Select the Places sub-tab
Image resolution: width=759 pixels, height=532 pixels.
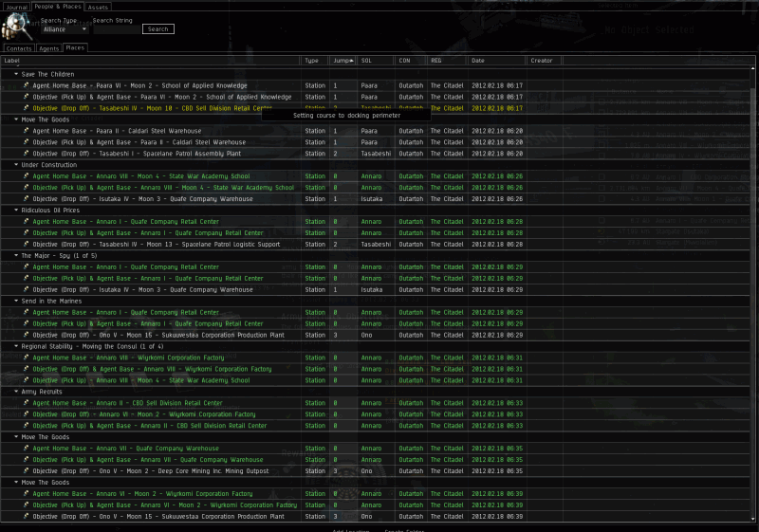(x=75, y=47)
